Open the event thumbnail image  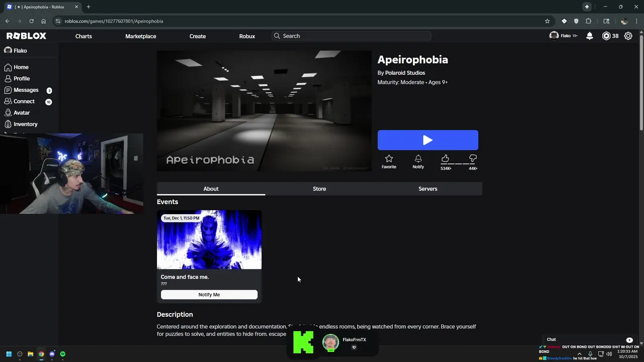click(209, 240)
